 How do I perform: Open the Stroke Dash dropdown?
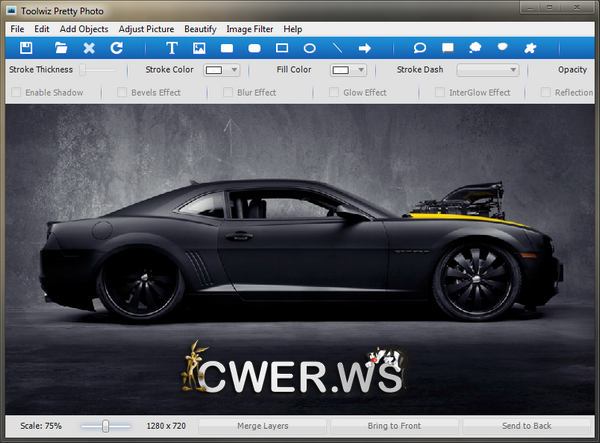pyautogui.click(x=488, y=70)
